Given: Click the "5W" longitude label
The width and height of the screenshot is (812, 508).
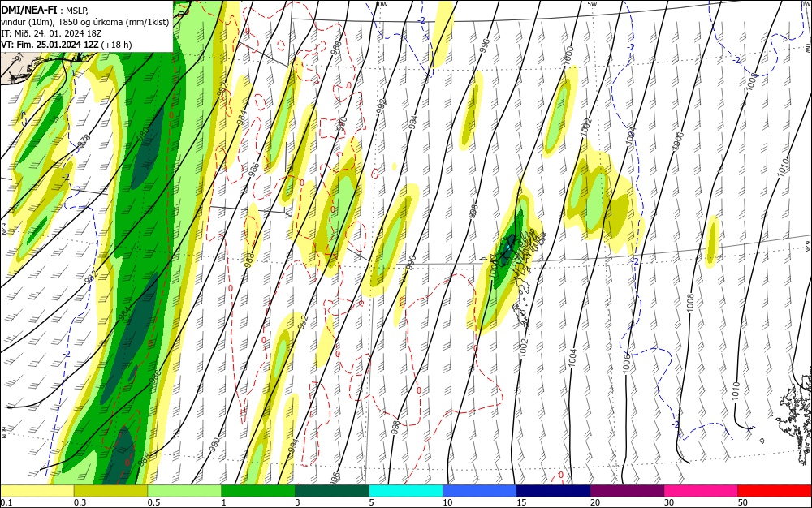Looking at the screenshot, I should tap(593, 4).
